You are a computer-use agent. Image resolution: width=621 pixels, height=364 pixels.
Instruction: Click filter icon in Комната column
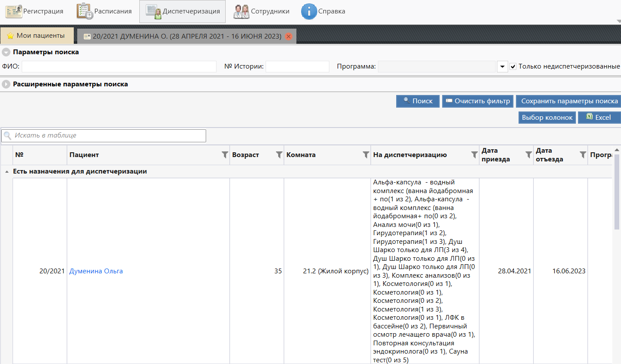coord(366,155)
